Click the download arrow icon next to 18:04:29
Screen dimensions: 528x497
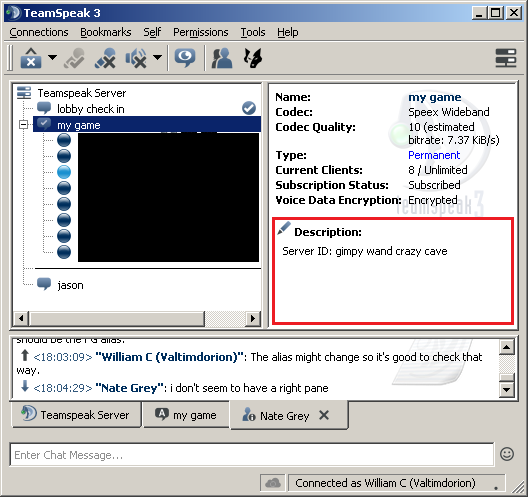tap(25, 386)
